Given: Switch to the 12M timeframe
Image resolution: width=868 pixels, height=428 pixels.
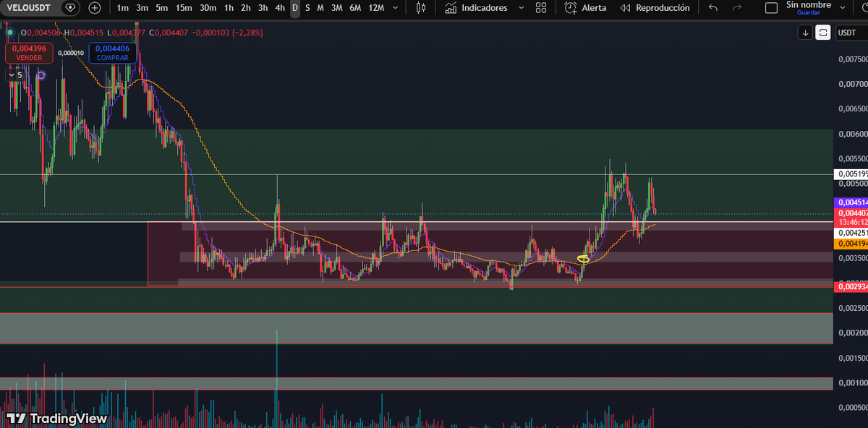Looking at the screenshot, I should 376,8.
